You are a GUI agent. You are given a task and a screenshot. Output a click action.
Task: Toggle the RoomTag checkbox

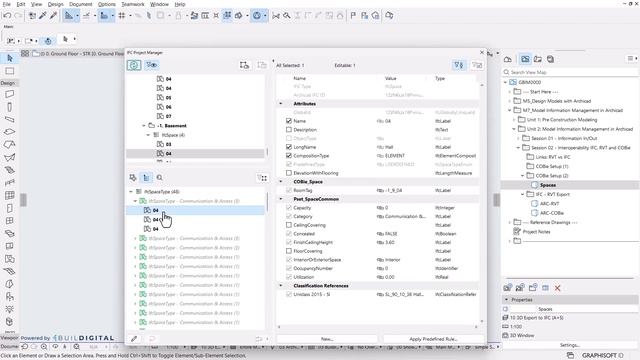(x=289, y=190)
